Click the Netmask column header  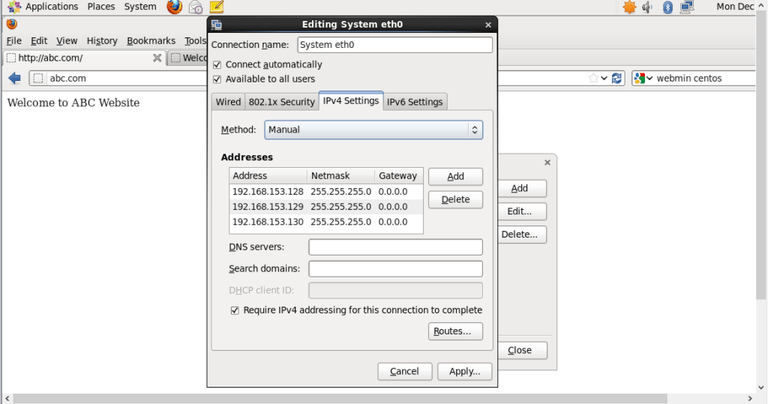[340, 176]
